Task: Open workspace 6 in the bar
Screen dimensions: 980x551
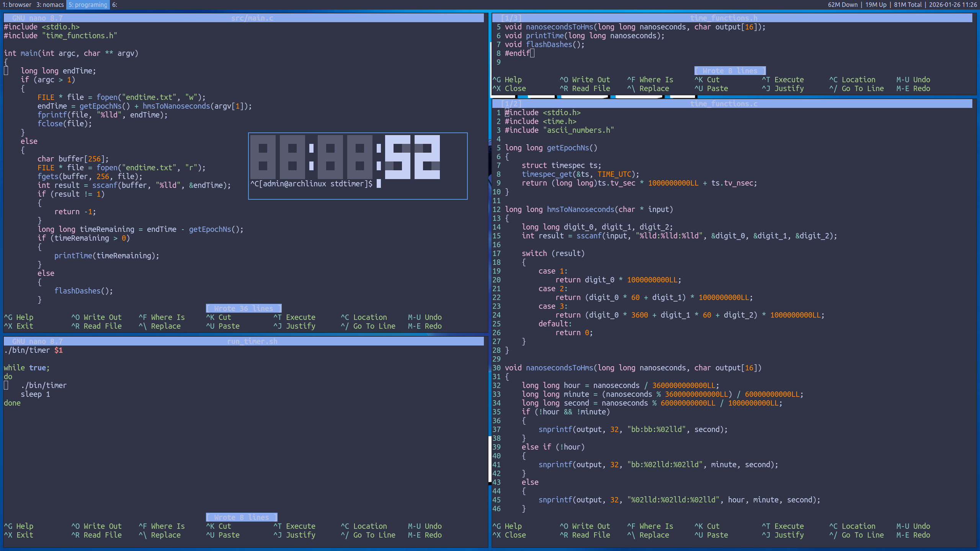Action: [114, 5]
